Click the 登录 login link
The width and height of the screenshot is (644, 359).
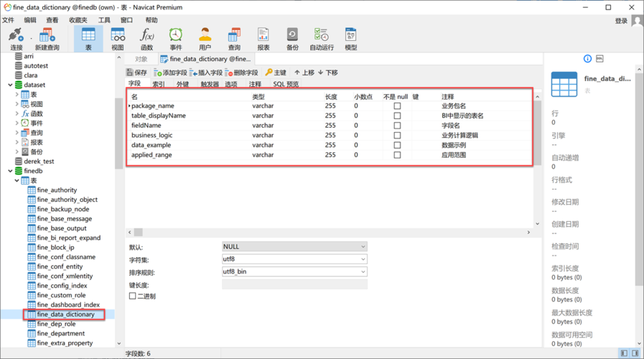(x=621, y=21)
